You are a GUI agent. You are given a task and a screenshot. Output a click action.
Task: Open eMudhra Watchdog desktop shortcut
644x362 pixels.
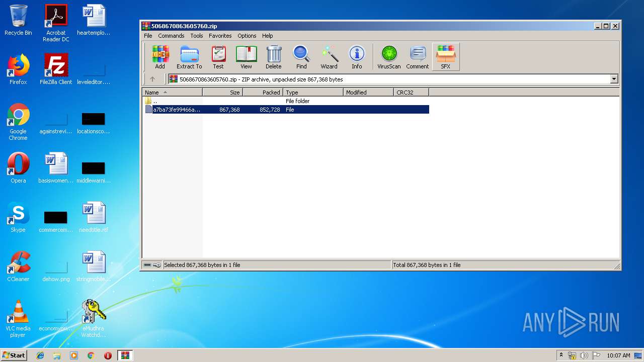click(x=94, y=319)
